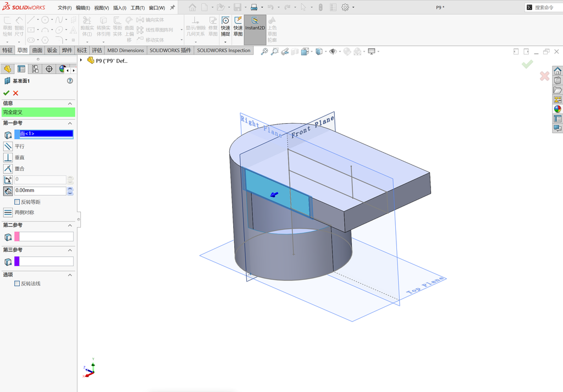Enable the 反转等距 checkbox
This screenshot has height=392, width=563.
pyautogui.click(x=17, y=202)
